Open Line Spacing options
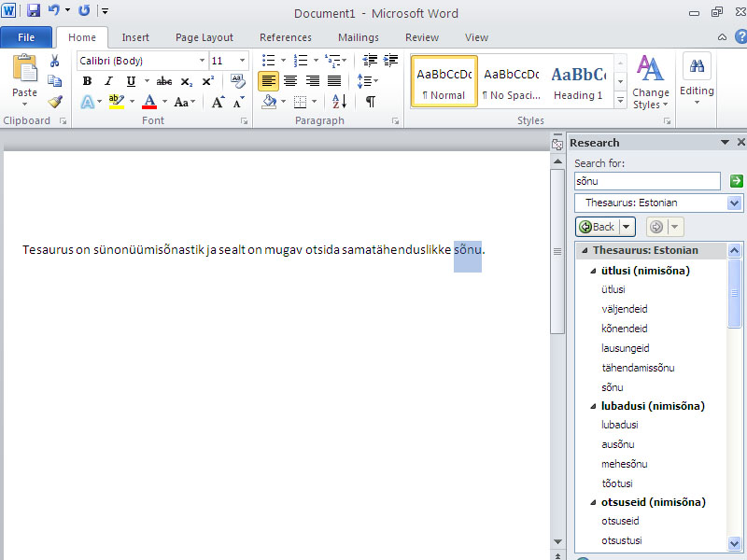The width and height of the screenshot is (747, 560). (x=367, y=81)
